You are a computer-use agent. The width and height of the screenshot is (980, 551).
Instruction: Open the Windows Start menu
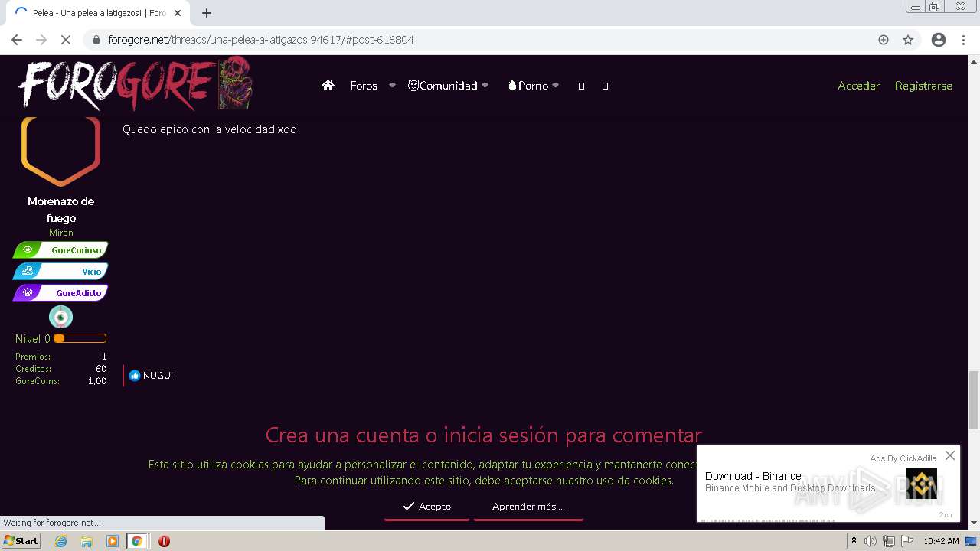click(x=21, y=541)
